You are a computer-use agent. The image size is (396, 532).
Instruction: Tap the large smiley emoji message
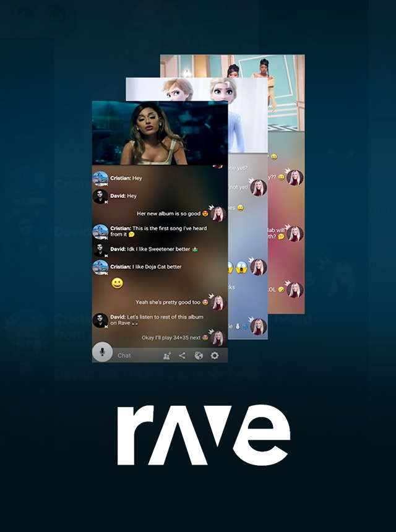point(118,283)
